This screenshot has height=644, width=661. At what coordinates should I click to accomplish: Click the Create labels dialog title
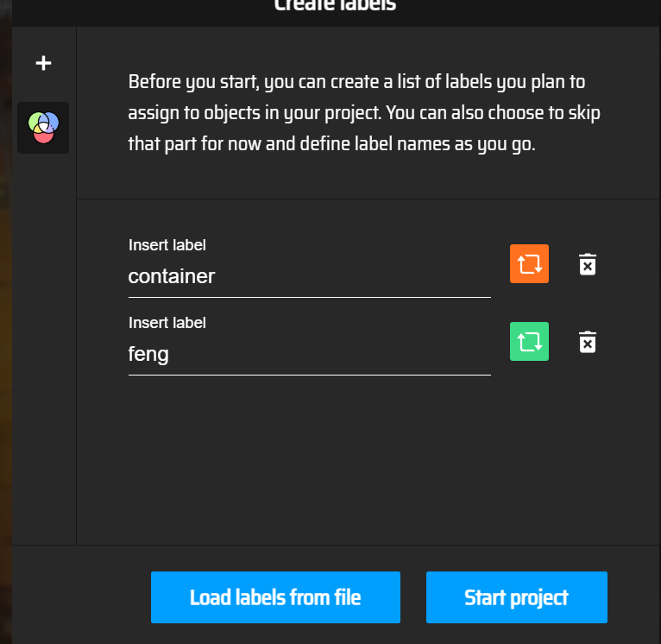click(335, 5)
